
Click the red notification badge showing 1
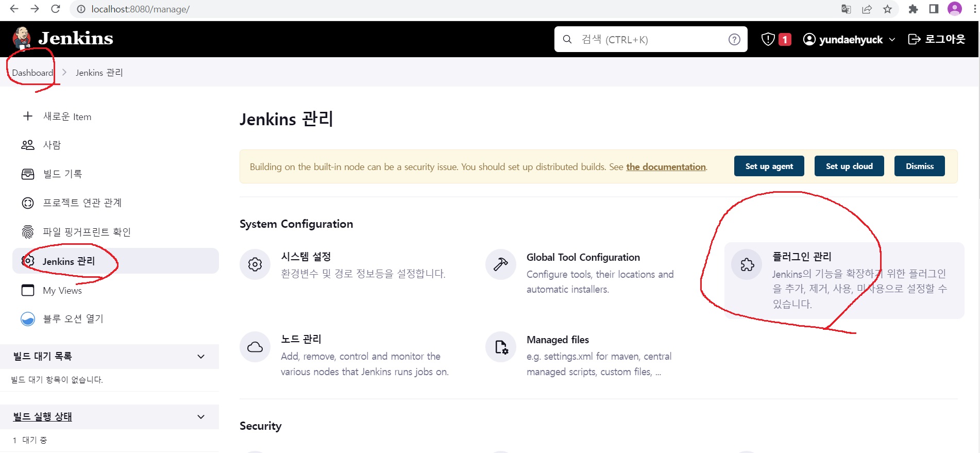click(785, 39)
